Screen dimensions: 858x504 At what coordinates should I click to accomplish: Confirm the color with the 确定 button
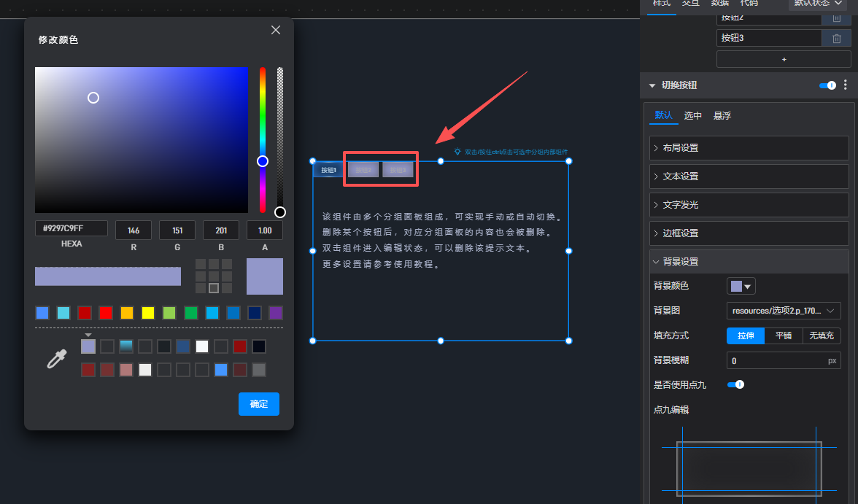click(x=259, y=404)
